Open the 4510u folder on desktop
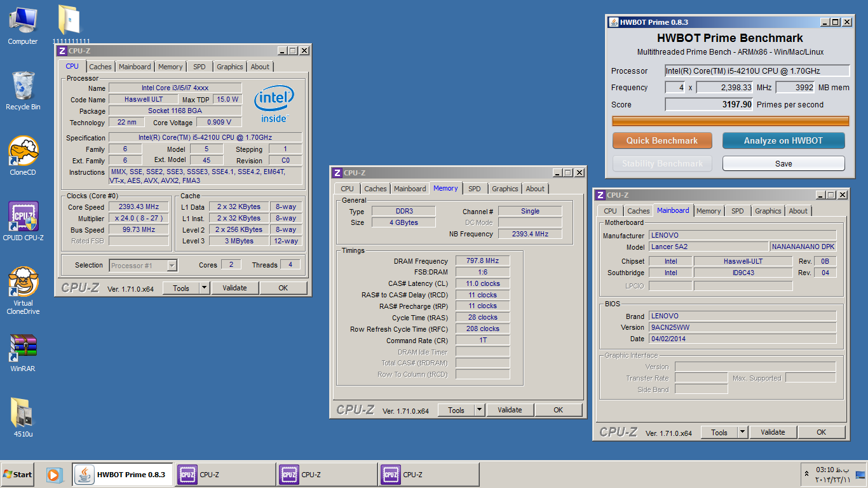 point(23,417)
